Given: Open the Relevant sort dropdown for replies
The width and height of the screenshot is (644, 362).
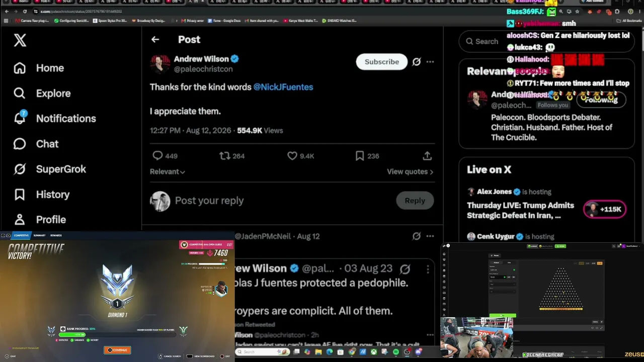Looking at the screenshot, I should tap(168, 171).
